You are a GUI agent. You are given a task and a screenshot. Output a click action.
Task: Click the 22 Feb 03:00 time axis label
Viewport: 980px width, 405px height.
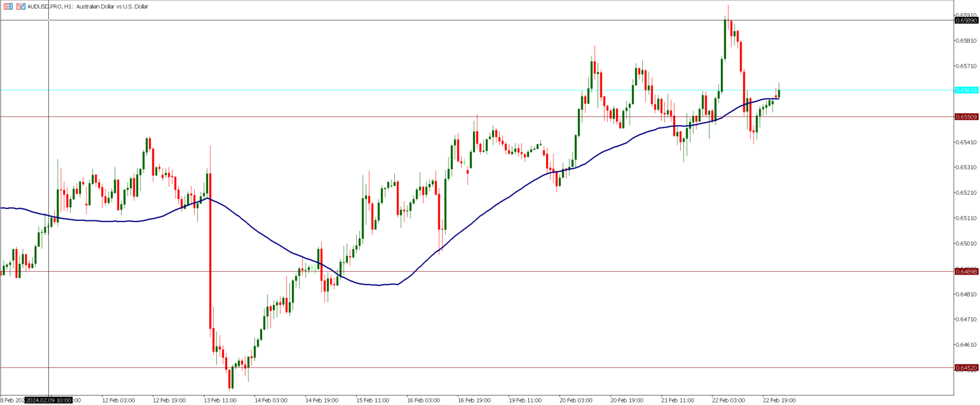pyautogui.click(x=728, y=400)
